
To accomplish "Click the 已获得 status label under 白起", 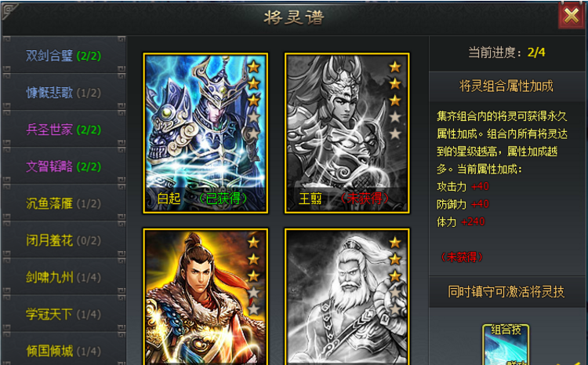I will point(223,198).
